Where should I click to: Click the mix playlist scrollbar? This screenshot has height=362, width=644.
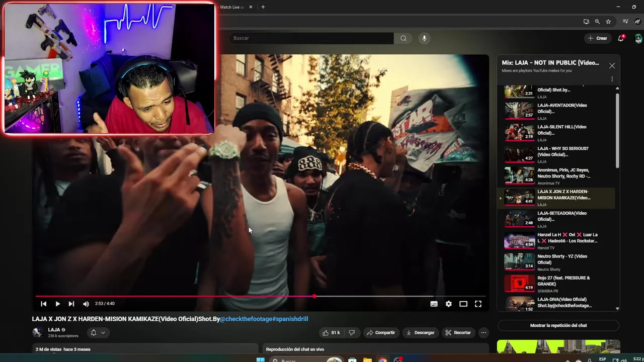click(617, 131)
